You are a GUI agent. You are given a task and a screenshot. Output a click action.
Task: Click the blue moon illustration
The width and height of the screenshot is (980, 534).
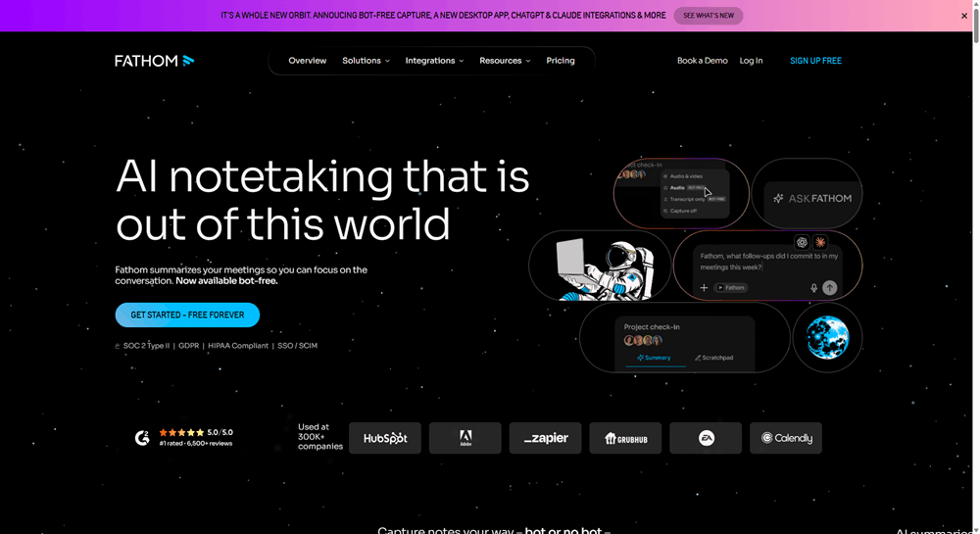click(827, 337)
